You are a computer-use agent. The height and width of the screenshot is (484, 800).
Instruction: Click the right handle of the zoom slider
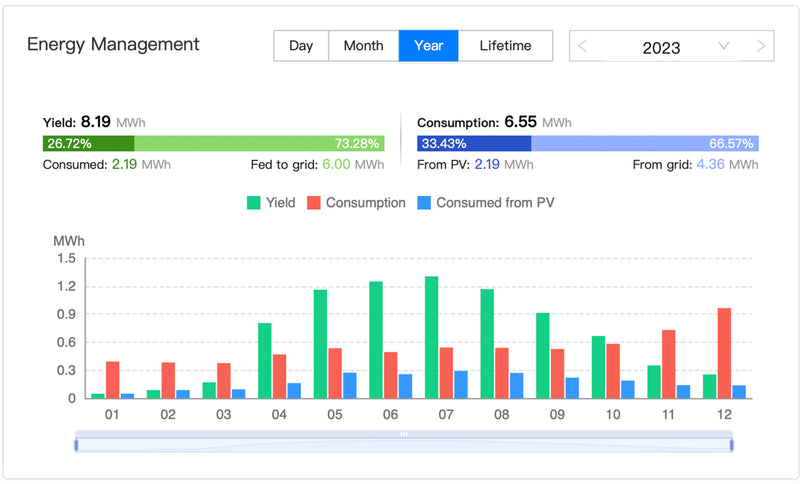click(x=732, y=444)
